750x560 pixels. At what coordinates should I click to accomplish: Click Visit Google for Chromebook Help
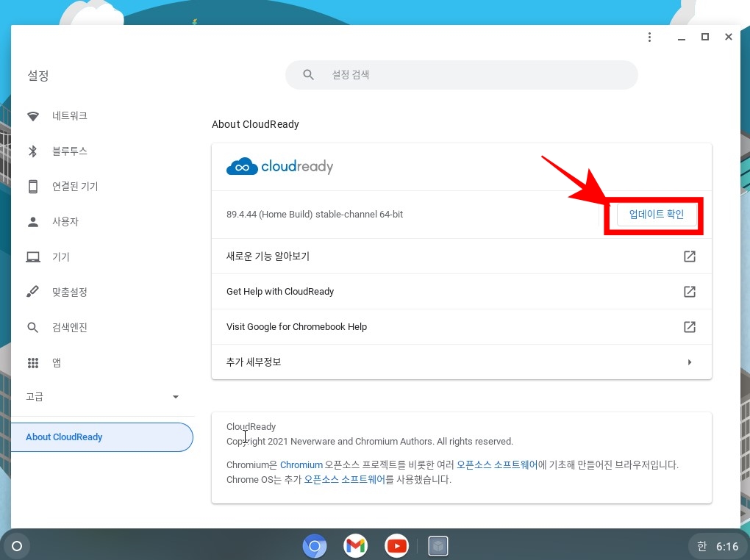point(461,326)
